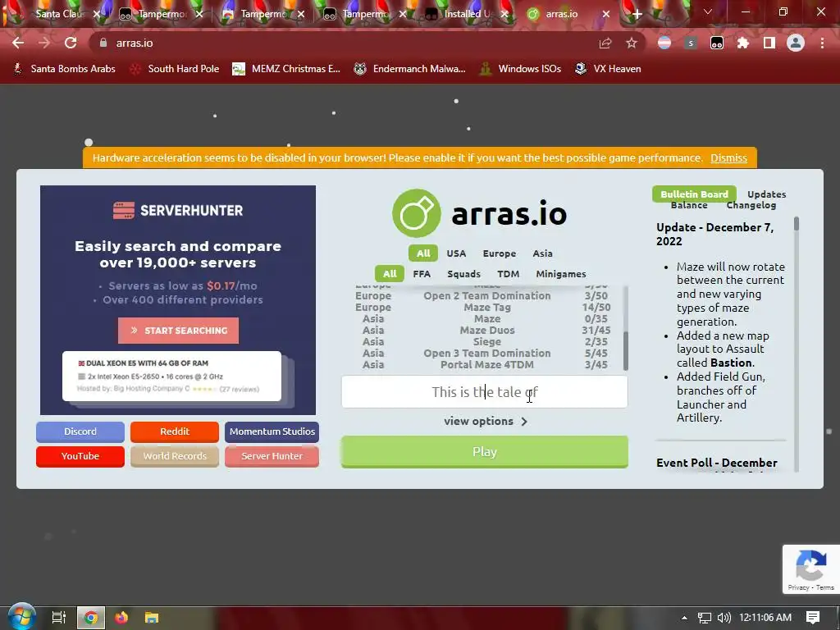840x630 pixels.
Task: Filter servers by Asia region
Action: [543, 253]
